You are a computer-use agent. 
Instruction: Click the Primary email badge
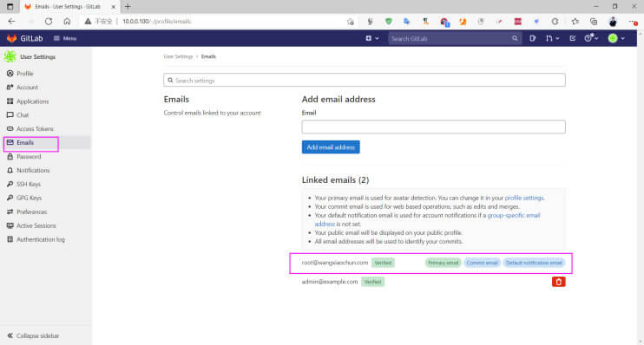pyautogui.click(x=443, y=263)
